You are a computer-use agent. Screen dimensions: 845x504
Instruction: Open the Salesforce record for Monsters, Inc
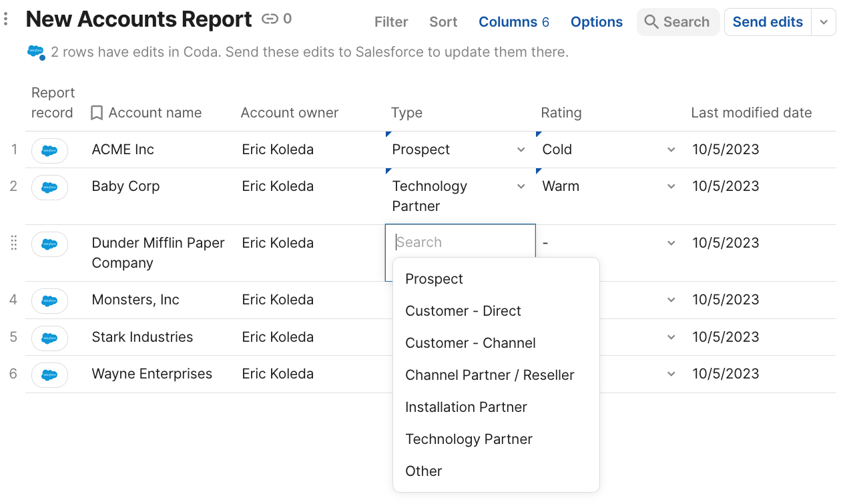pos(49,300)
